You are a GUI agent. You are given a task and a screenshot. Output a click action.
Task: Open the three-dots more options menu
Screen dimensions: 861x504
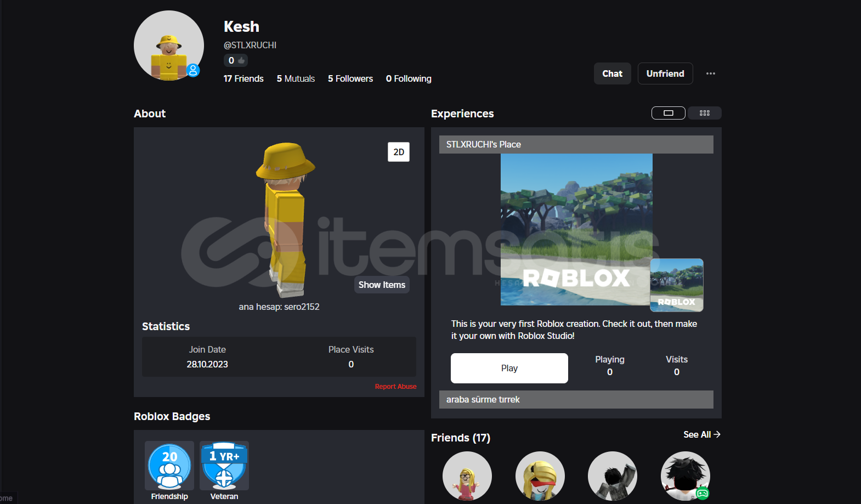coord(711,73)
